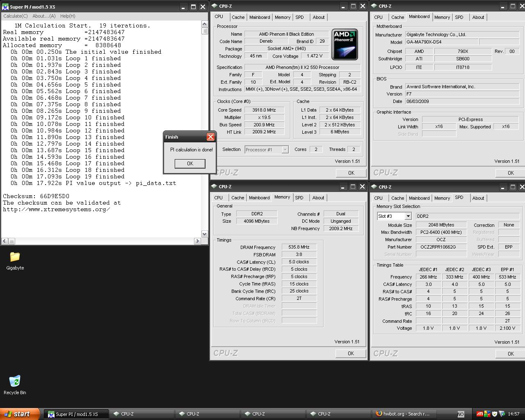This screenshot has width=525, height=420.
Task: Click the AMD Phenom II logo image
Action: pos(345,44)
